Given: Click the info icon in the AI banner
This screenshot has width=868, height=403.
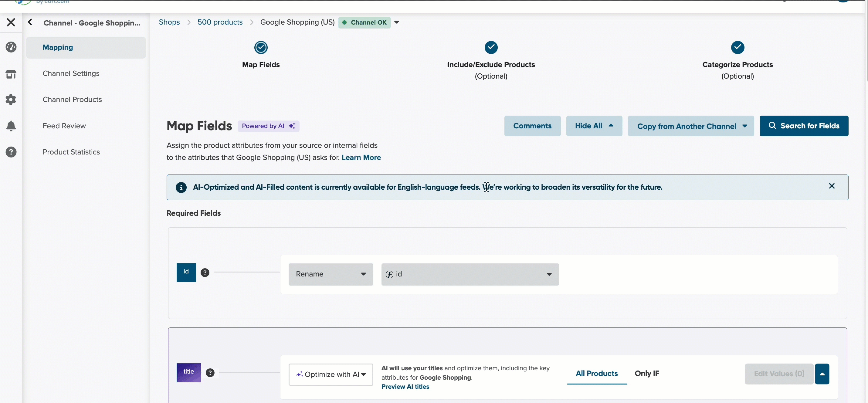Looking at the screenshot, I should pos(181,187).
